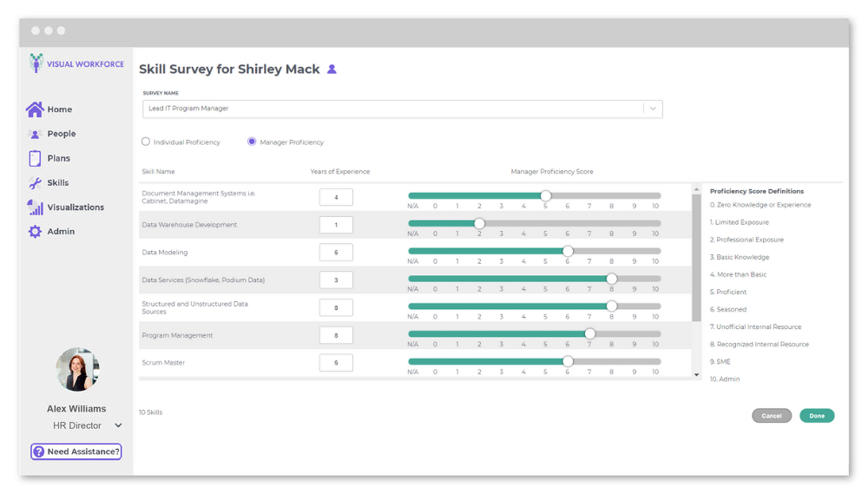Select Manager Proficiency radio button
Image resolution: width=868 pixels, height=494 pixels.
pyautogui.click(x=252, y=142)
